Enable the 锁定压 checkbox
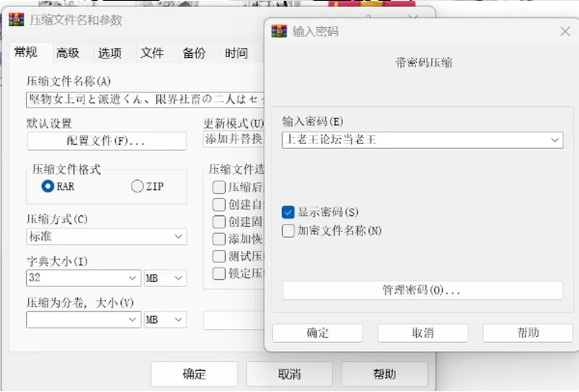This screenshot has width=579, height=392. (x=219, y=273)
